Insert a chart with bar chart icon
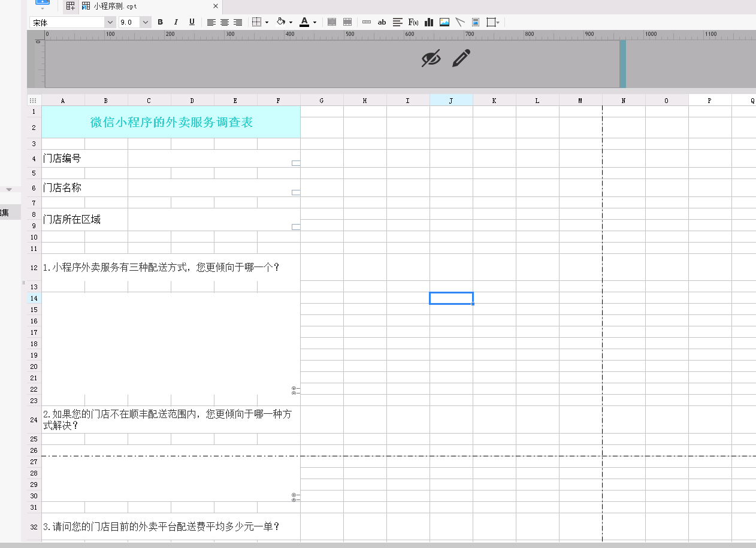 [x=429, y=22]
